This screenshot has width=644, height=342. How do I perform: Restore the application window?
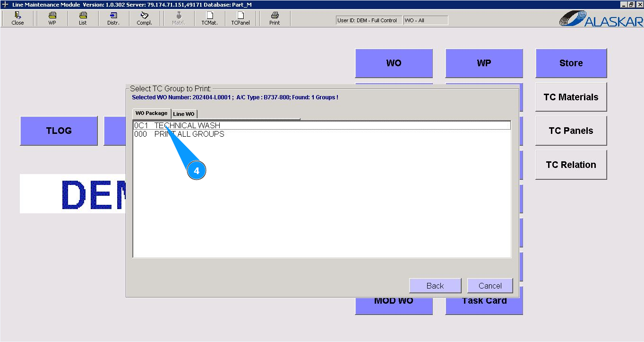click(x=631, y=4)
